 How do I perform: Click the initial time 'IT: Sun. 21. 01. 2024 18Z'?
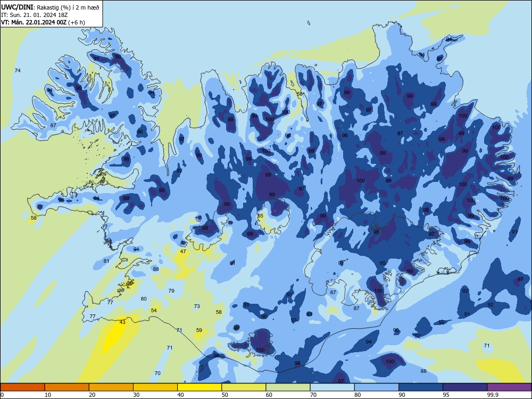(34, 15)
